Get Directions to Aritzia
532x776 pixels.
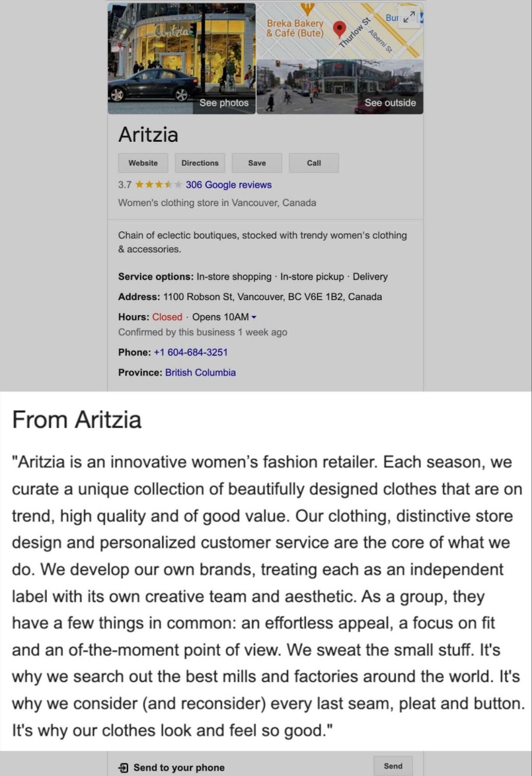coord(200,163)
